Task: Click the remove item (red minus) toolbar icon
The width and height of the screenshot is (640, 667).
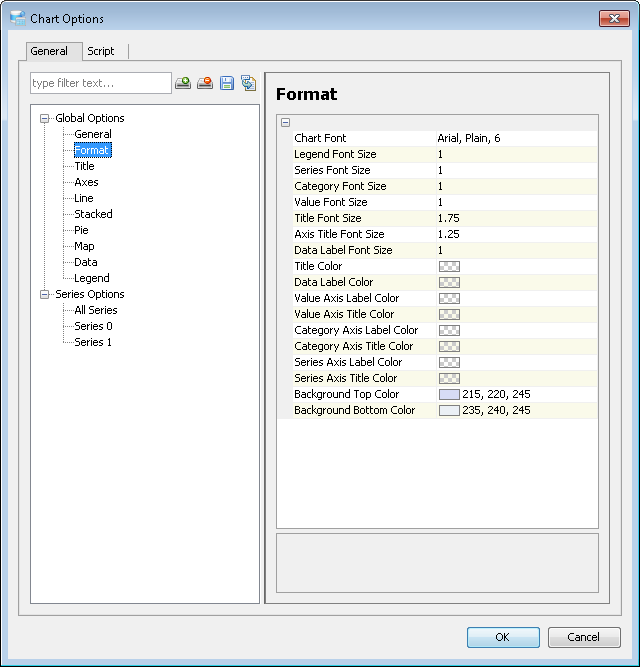Action: click(205, 83)
